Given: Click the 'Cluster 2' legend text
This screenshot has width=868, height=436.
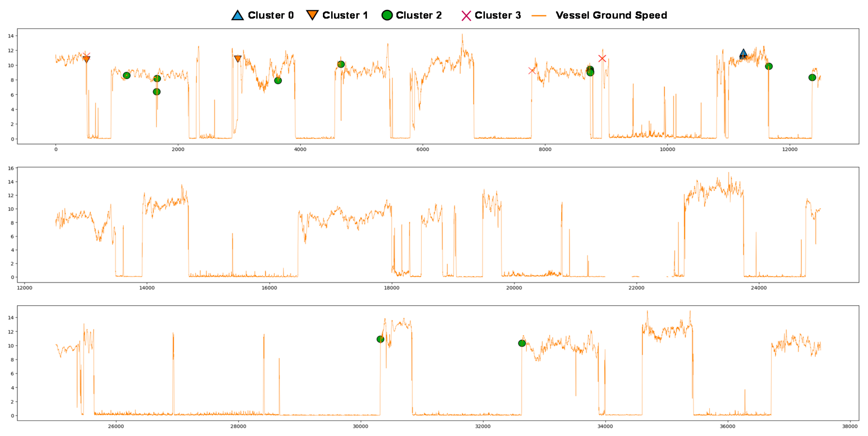Looking at the screenshot, I should [x=419, y=15].
